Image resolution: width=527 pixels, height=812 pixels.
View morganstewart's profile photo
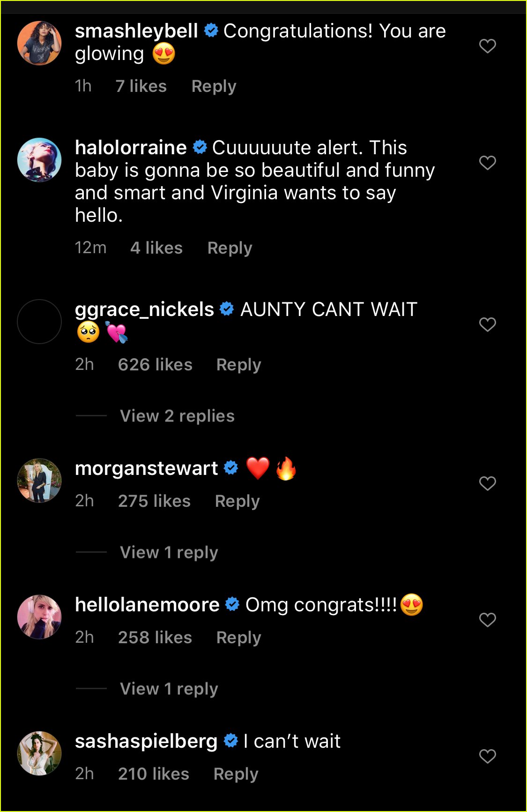tap(39, 481)
